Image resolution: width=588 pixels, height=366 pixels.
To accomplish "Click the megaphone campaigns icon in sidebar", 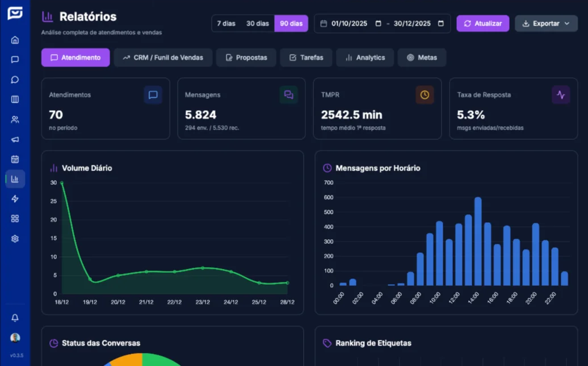I will pos(15,139).
